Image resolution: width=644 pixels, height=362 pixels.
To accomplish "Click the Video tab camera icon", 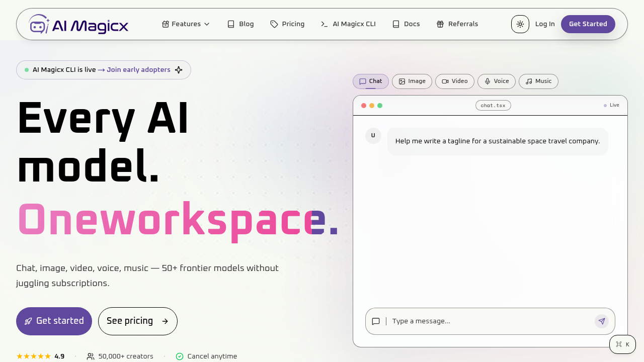I will (x=445, y=81).
